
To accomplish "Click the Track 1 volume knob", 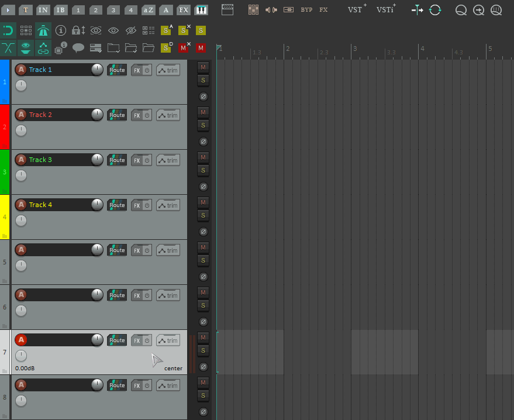I will [x=97, y=70].
